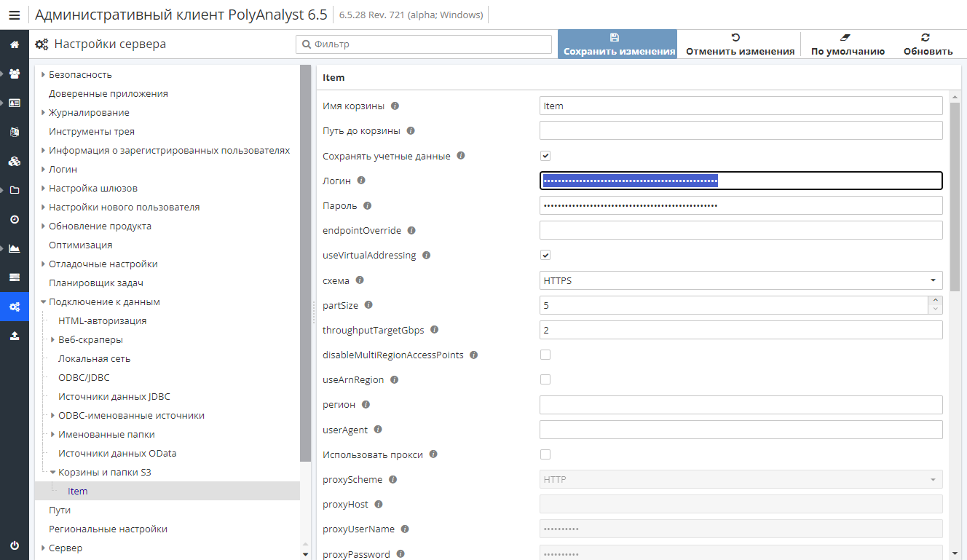The image size is (967, 560).
Task: Click По умолчанию button
Action: (848, 44)
